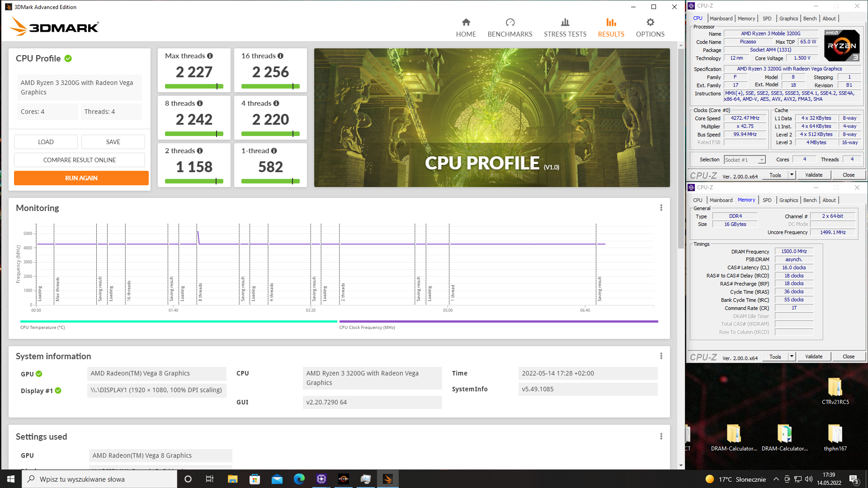This screenshot has width=868, height=488.
Task: Open the OPTIONS gear icon
Action: [650, 22]
